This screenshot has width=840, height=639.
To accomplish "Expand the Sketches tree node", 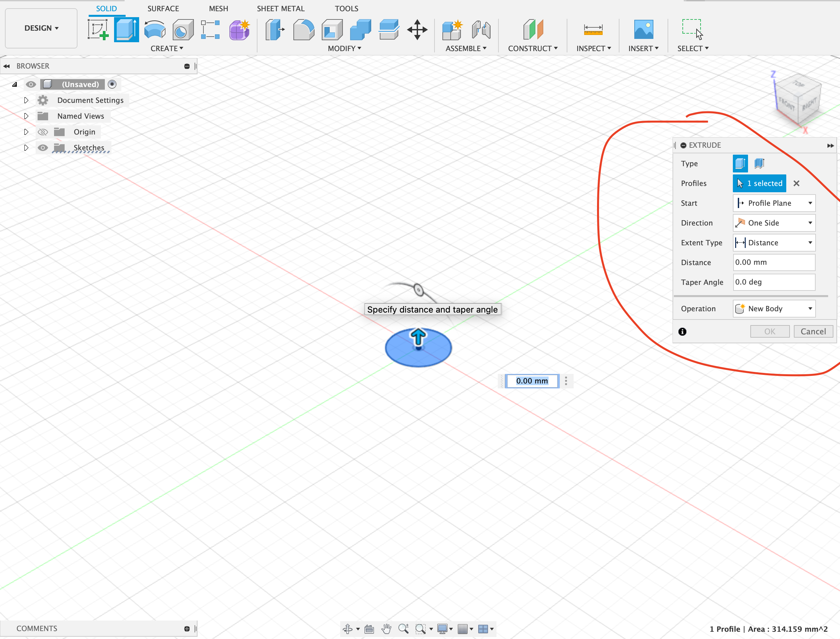I will (26, 148).
